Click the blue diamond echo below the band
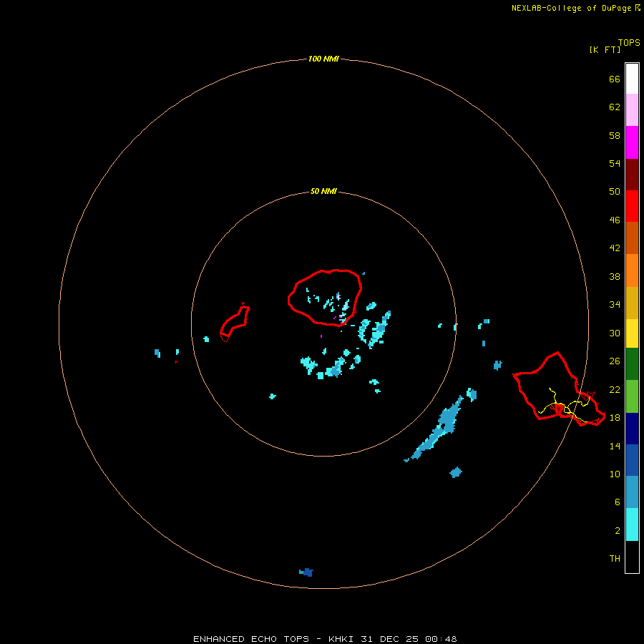Screen dimensions: 644x644 click(x=456, y=472)
